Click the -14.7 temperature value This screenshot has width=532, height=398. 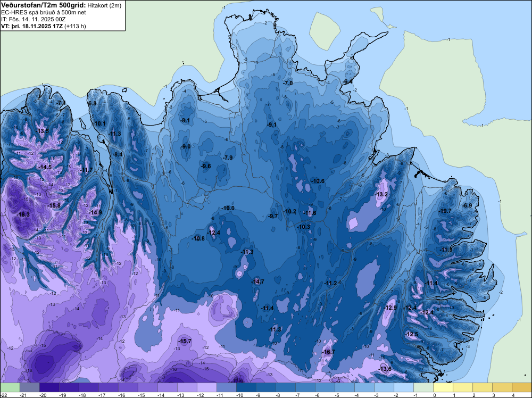[257, 281]
